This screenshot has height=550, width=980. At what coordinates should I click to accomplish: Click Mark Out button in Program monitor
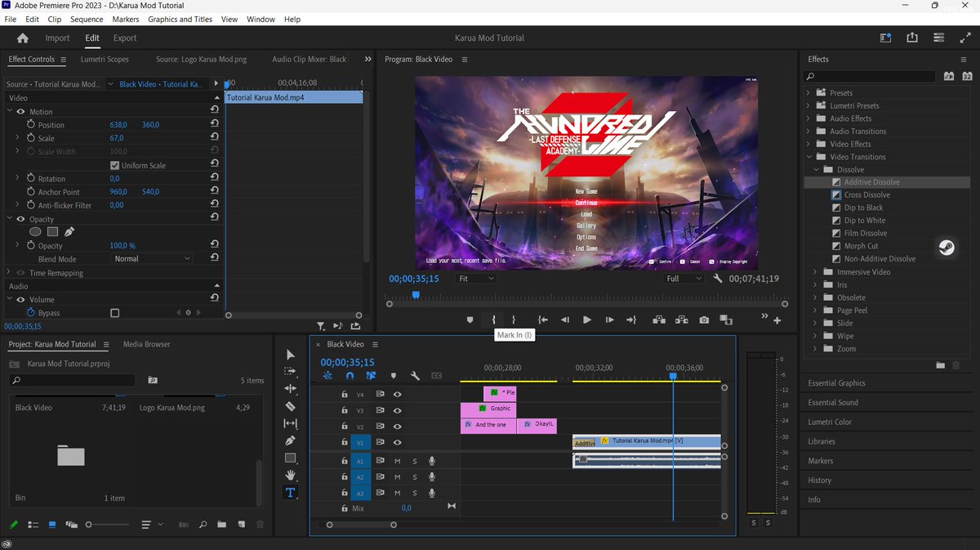[514, 320]
